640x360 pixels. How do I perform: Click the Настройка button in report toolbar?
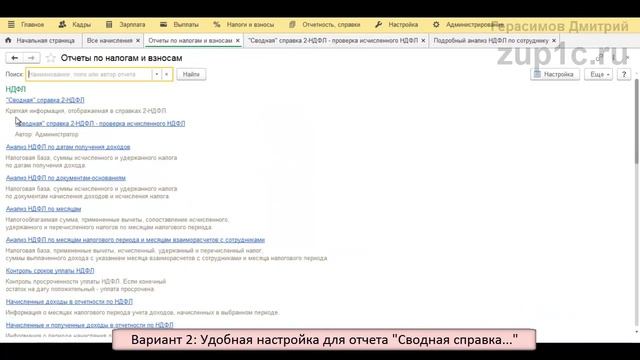point(555,74)
